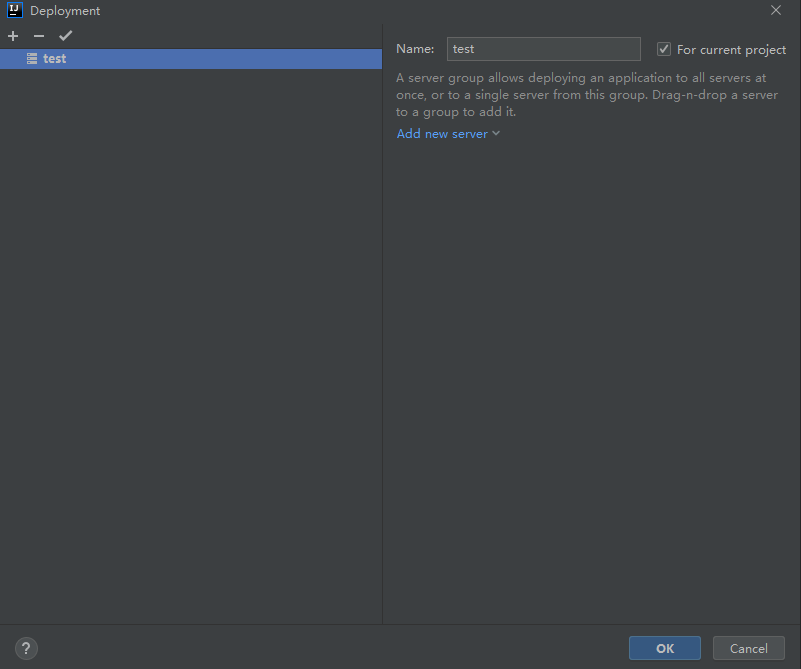Click the IntelliJ logo in the title bar
The width and height of the screenshot is (801, 669).
click(15, 10)
